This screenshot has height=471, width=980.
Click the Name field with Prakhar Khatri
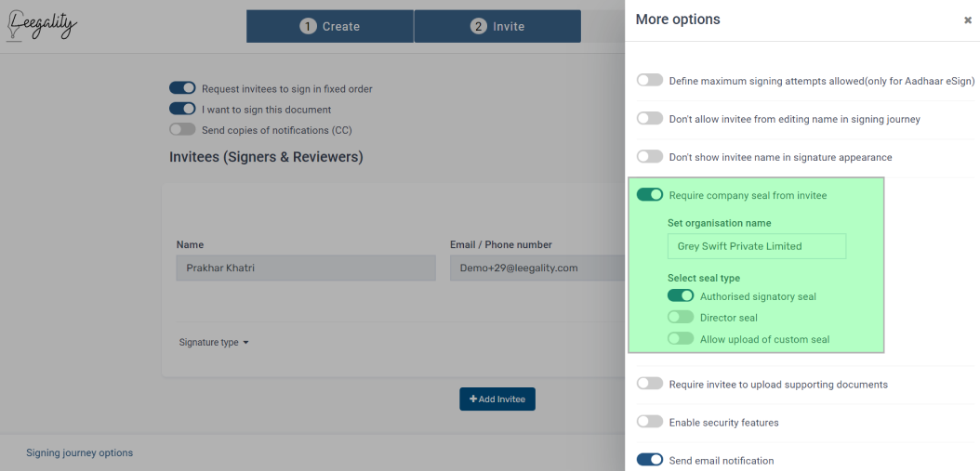pos(306,268)
